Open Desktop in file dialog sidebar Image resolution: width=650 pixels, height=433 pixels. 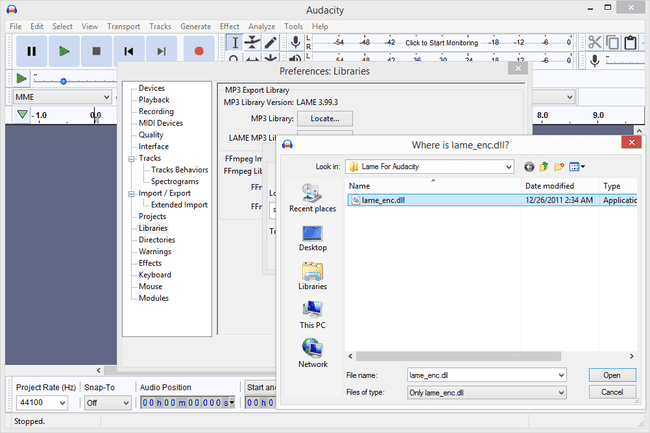click(x=313, y=238)
